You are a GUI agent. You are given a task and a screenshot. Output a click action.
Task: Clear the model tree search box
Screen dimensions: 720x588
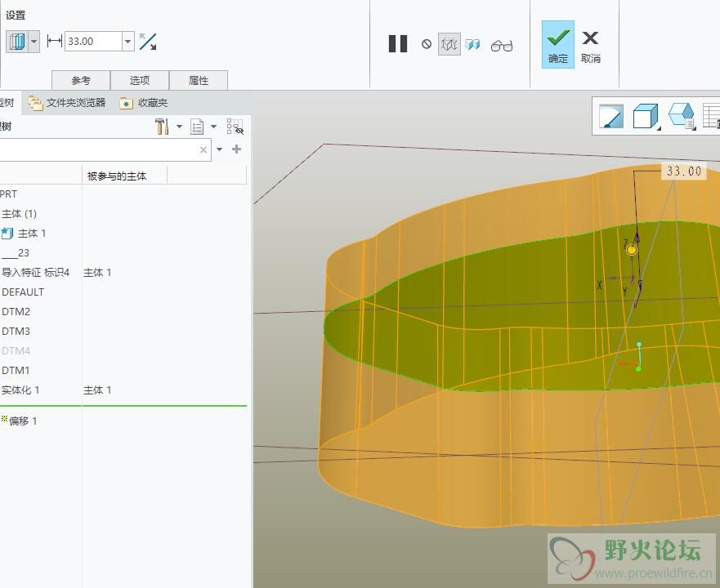203,150
